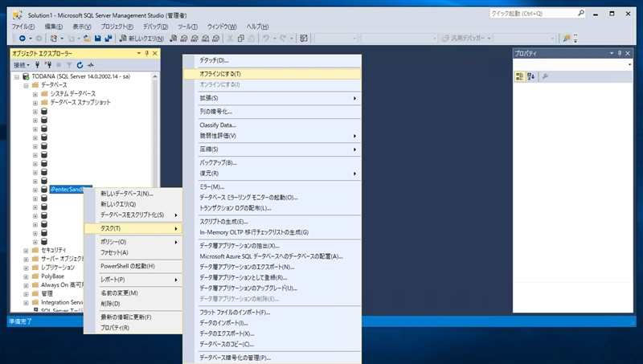
Task: Click Object Explorer refresh icon
Action: pyautogui.click(x=80, y=65)
